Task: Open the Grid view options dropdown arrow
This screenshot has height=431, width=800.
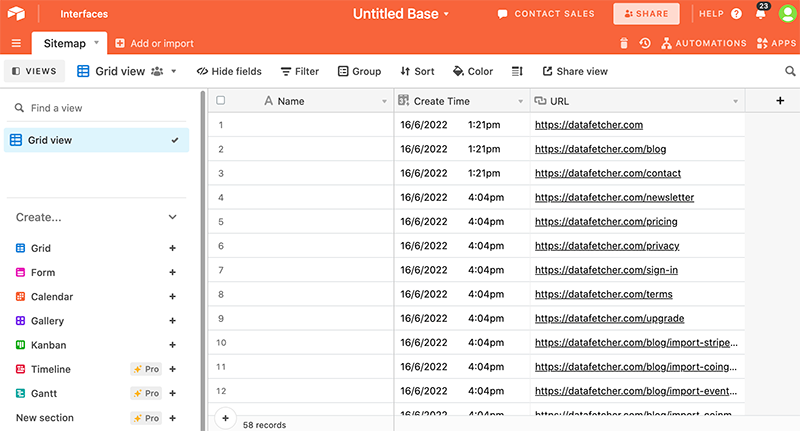Action: [173, 71]
